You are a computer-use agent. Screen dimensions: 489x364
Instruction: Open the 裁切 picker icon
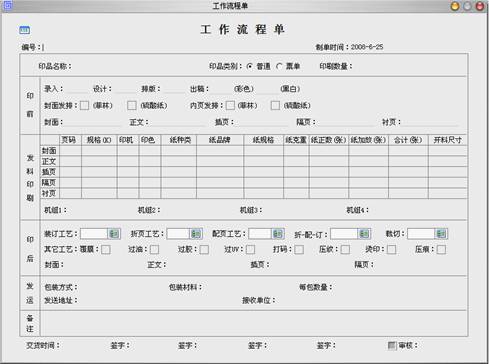point(441,234)
